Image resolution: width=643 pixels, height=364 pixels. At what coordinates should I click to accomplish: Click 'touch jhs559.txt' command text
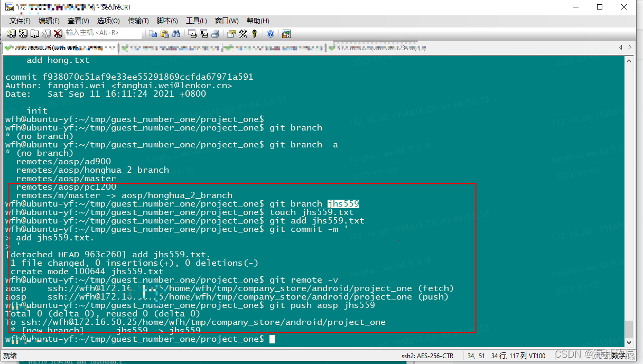click(312, 212)
